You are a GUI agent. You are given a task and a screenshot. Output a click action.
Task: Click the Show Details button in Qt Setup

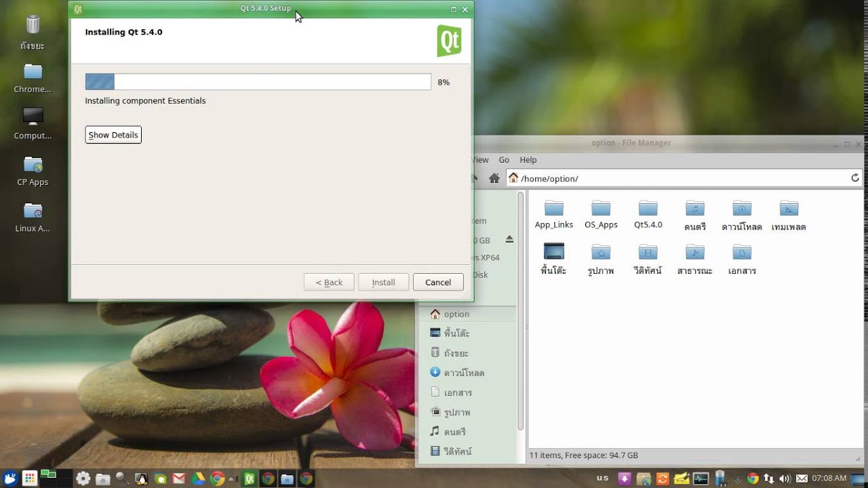click(113, 135)
